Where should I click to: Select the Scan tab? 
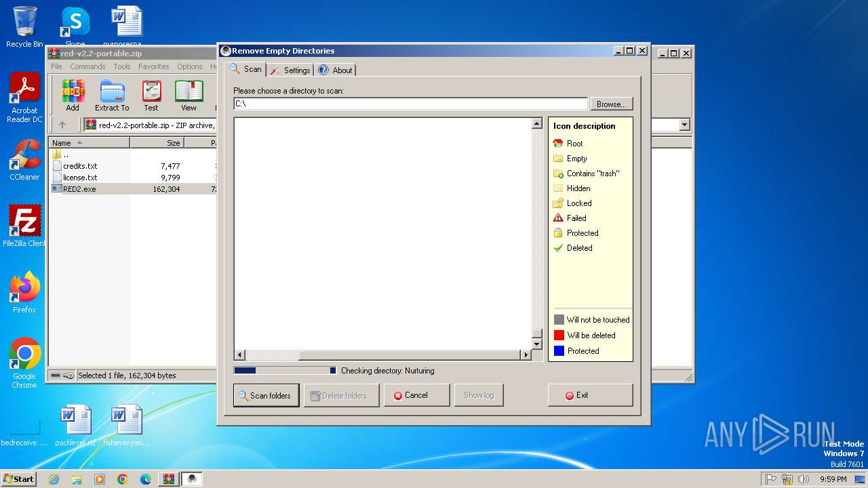[x=245, y=69]
